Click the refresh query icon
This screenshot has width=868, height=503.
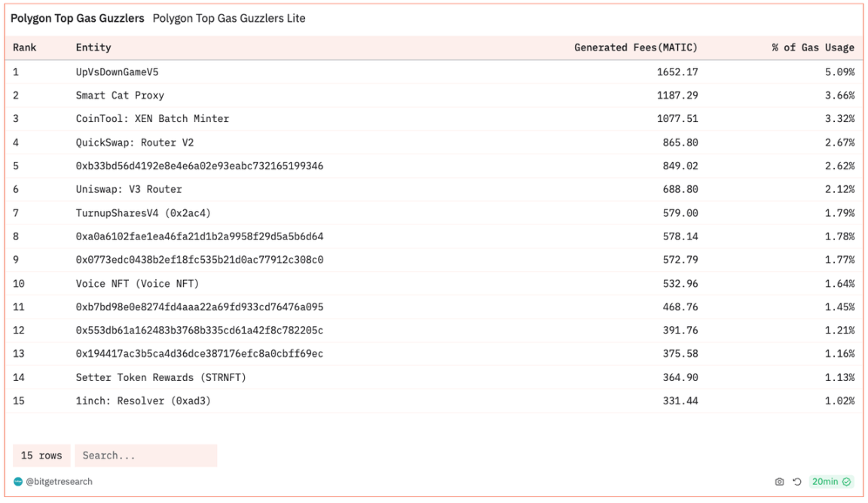(797, 482)
